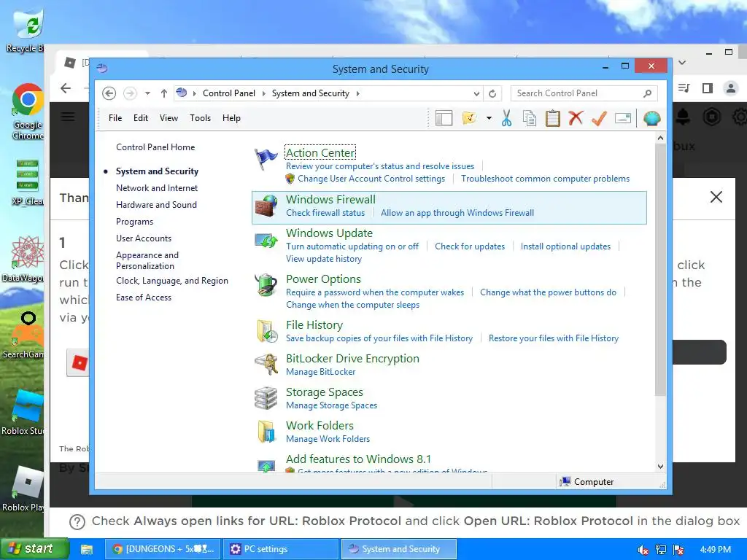This screenshot has height=560, width=747.
Task: Open Clock, Language, and Region category
Action: click(172, 281)
